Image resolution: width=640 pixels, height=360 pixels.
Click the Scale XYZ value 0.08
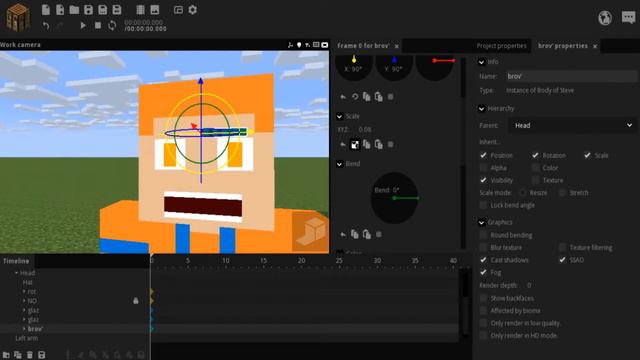(364, 129)
